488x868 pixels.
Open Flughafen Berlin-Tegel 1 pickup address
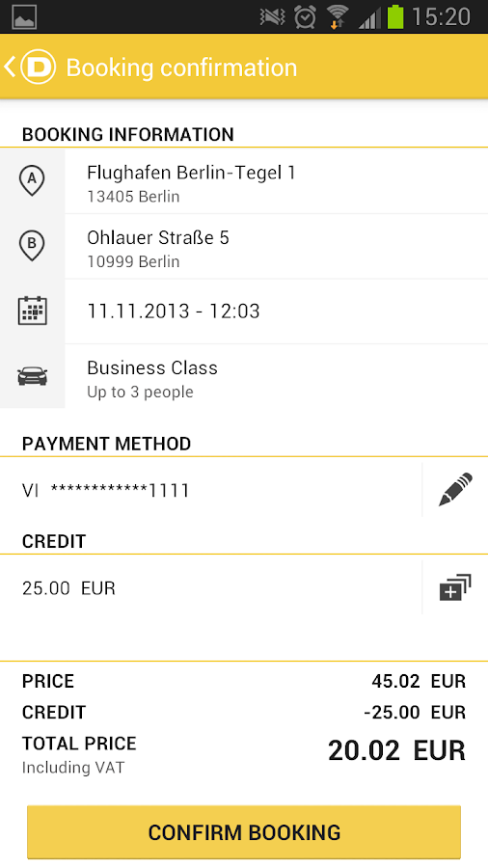coord(276,181)
